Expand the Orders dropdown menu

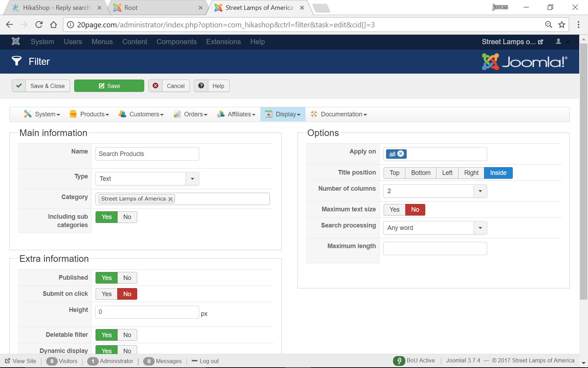tap(190, 114)
